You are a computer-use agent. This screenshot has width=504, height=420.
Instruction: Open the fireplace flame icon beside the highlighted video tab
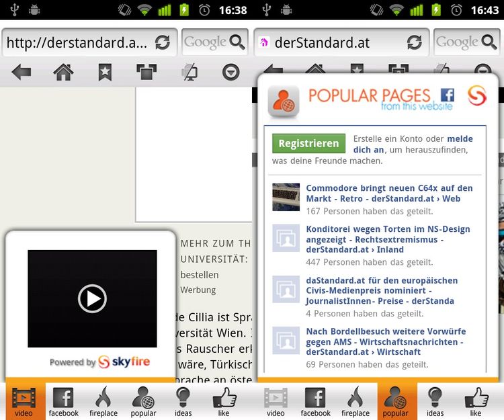pyautogui.click(x=103, y=401)
